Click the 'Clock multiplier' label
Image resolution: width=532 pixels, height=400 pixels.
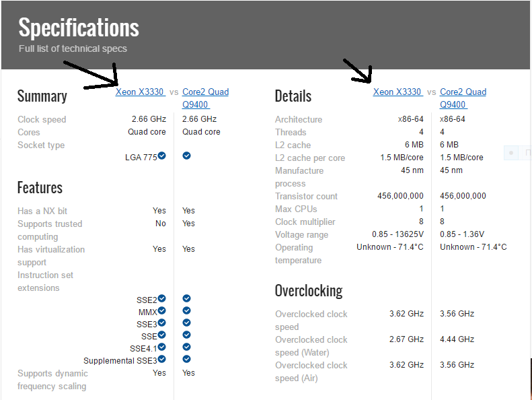pos(305,222)
